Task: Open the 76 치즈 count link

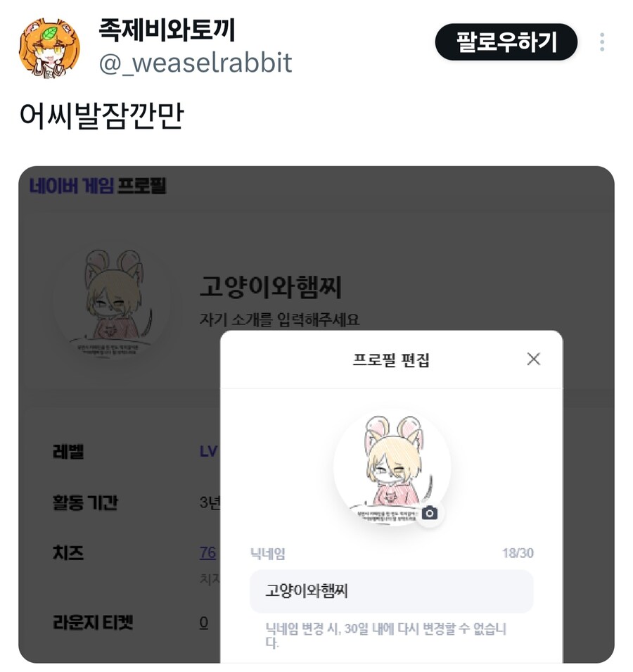Action: click(x=207, y=552)
